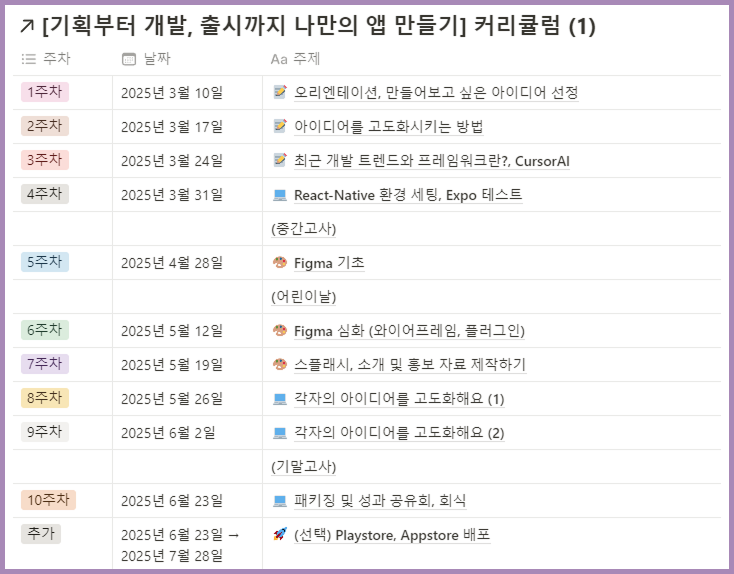This screenshot has height=574, width=734.
Task: Click palette icon on 스플래시 row
Action: tap(280, 364)
